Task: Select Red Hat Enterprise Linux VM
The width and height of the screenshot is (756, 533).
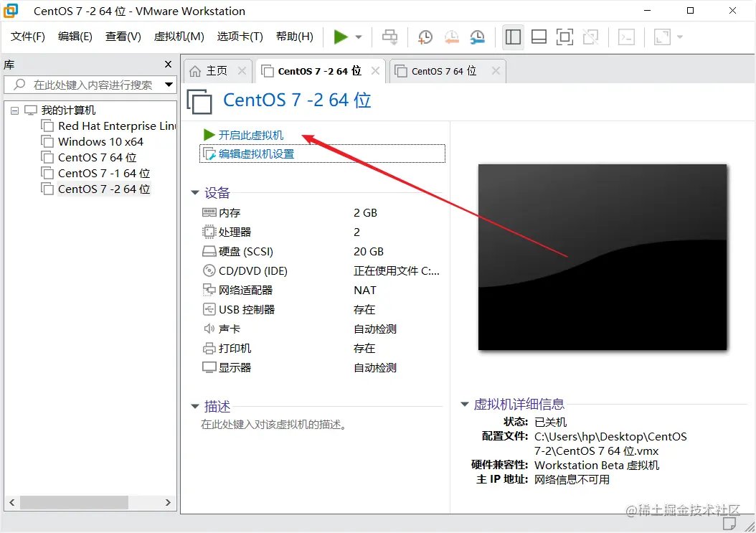Action: click(117, 126)
